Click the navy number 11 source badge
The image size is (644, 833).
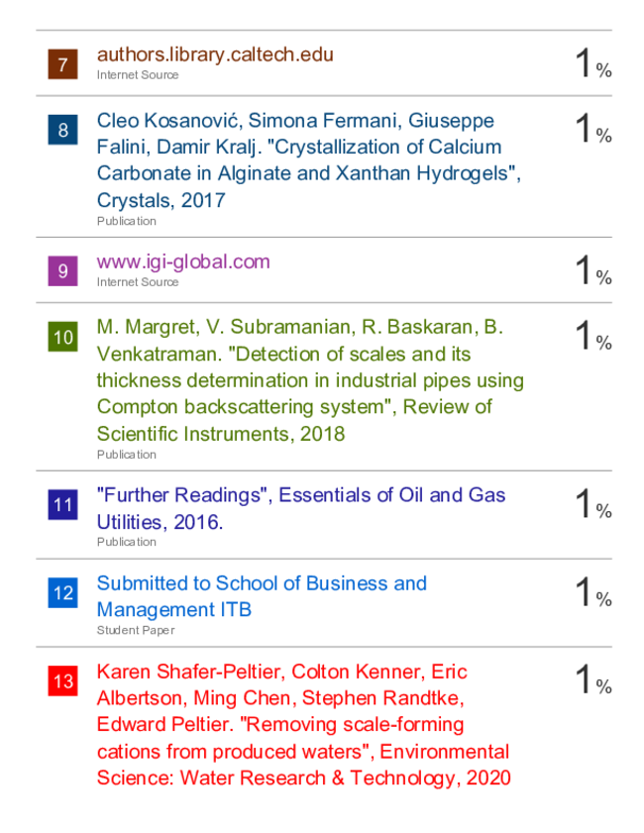click(x=62, y=504)
